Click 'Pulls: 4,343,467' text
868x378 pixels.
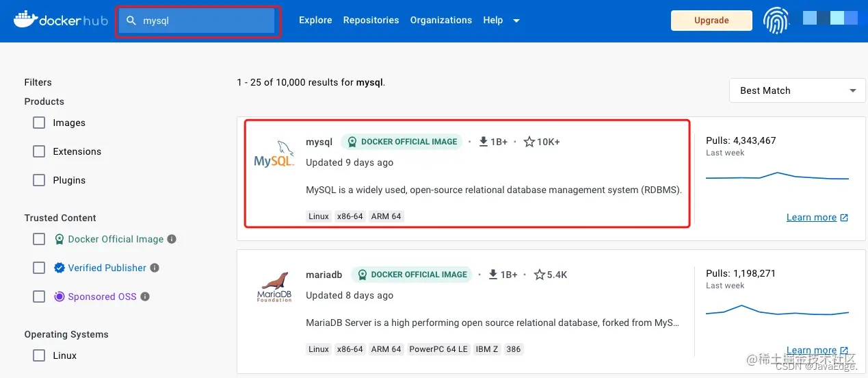tap(741, 140)
